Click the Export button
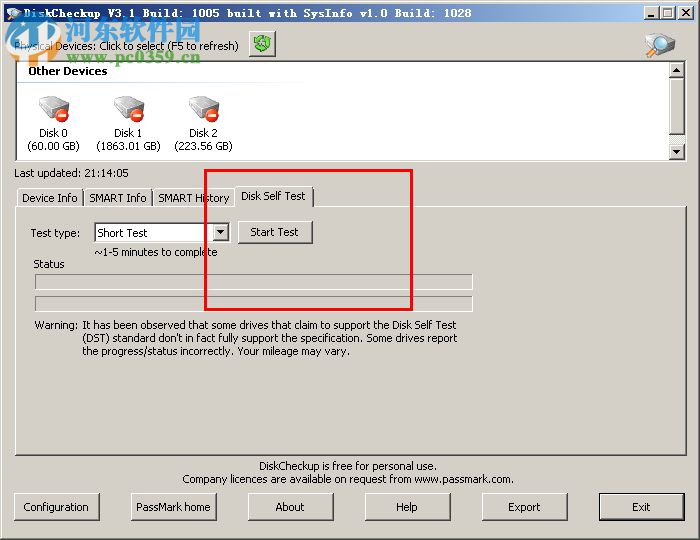700x540 pixels. pos(524,507)
